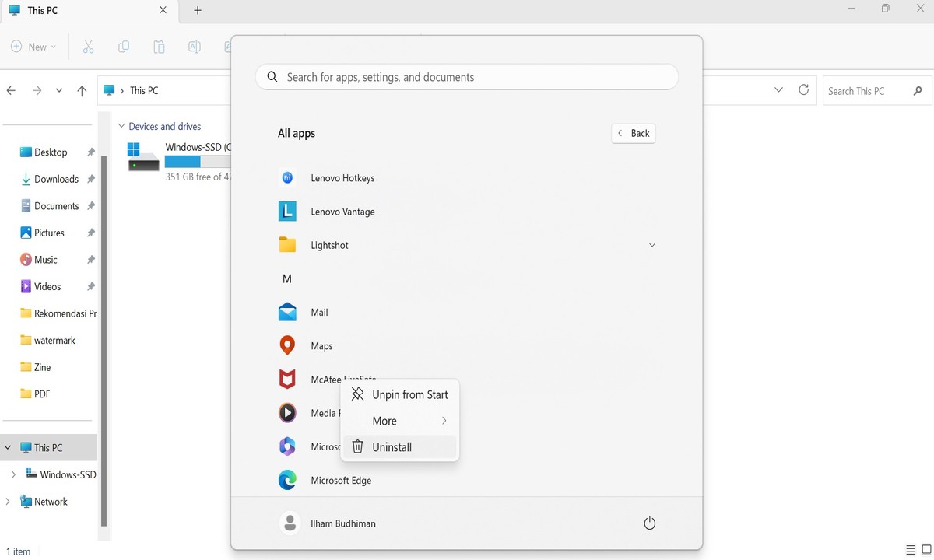Viewport: 934px width, 560px height.
Task: Go back using File Explorer's back arrow
Action: [11, 90]
